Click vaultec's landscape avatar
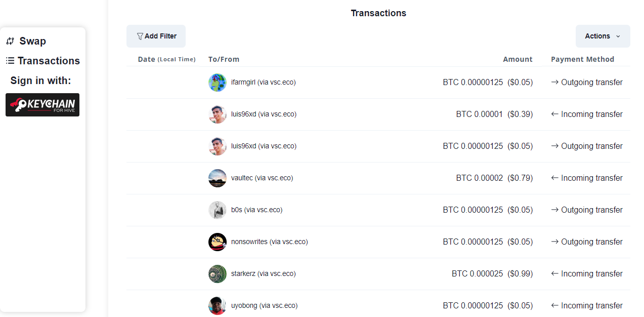The image size is (644, 317). (218, 178)
